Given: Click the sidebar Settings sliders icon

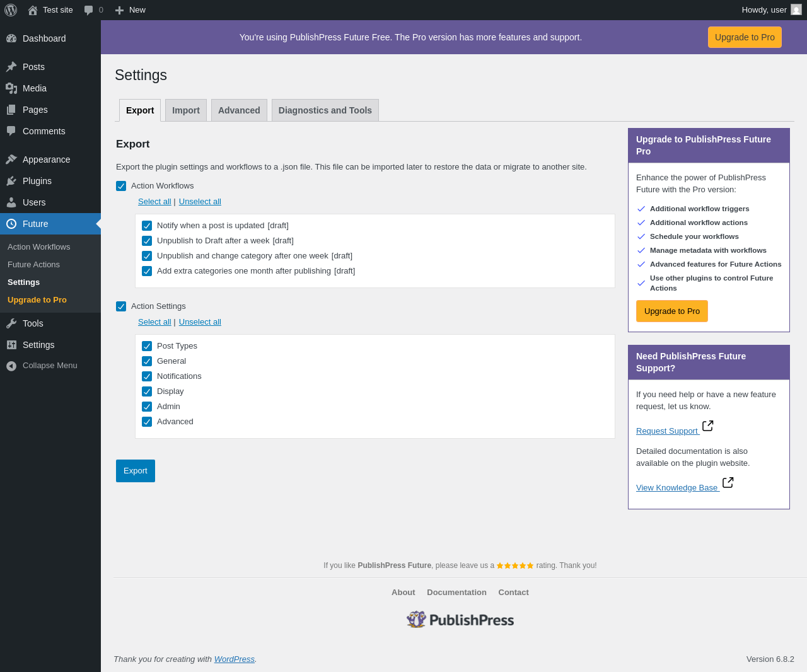Looking at the screenshot, I should pyautogui.click(x=11, y=345).
